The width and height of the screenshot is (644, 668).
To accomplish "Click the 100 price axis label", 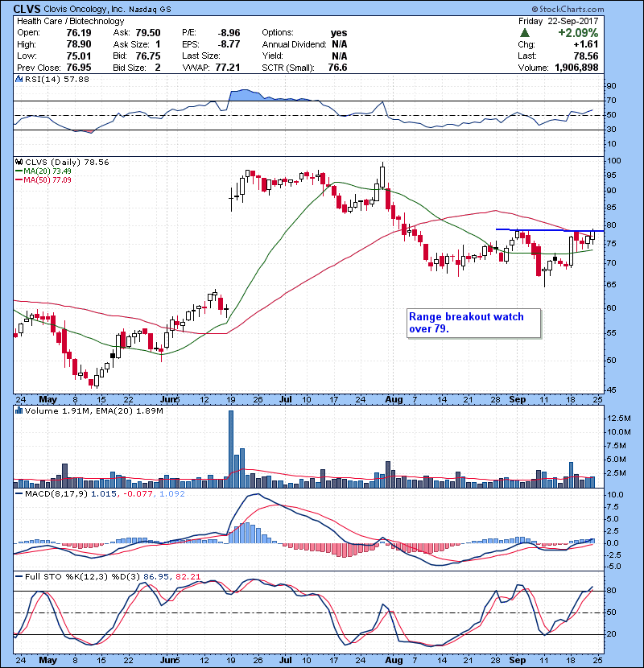I will tap(614, 161).
